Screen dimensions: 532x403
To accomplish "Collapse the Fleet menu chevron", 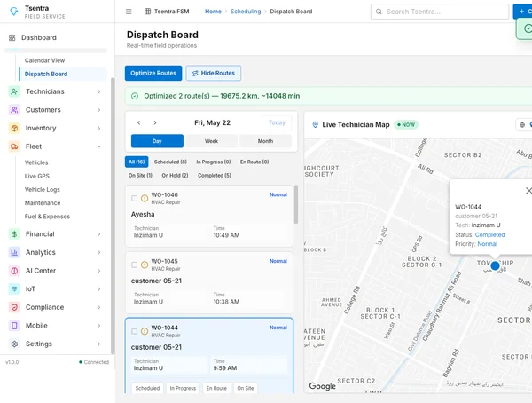I will coord(99,146).
